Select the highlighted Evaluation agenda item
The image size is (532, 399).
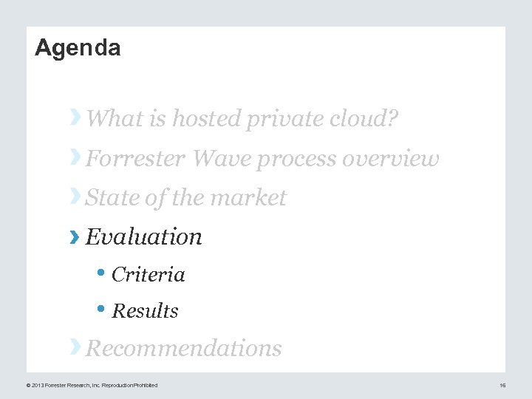coord(144,237)
